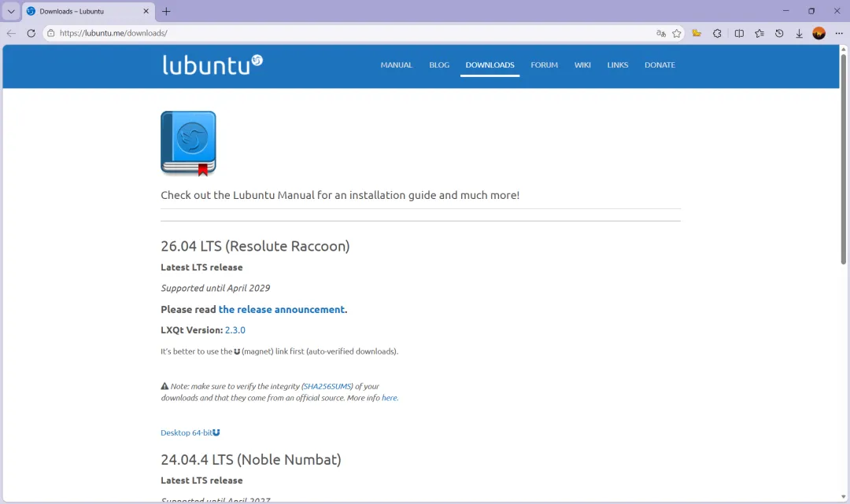The width and height of the screenshot is (850, 504).
Task: Open a new tab with plus button
Action: point(166,11)
